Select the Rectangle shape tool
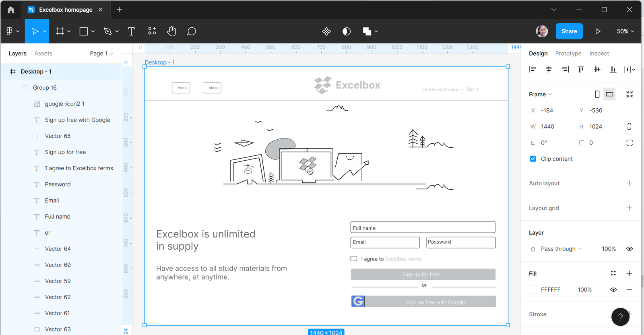The width and height of the screenshot is (644, 335). pos(84,31)
